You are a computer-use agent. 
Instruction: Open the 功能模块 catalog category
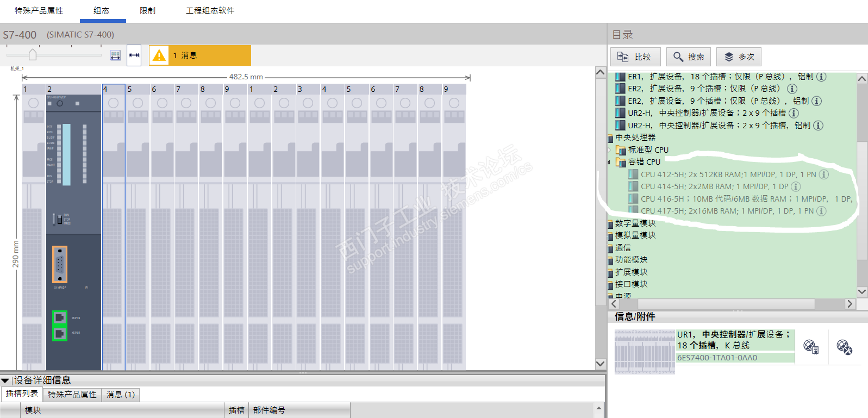click(x=632, y=260)
